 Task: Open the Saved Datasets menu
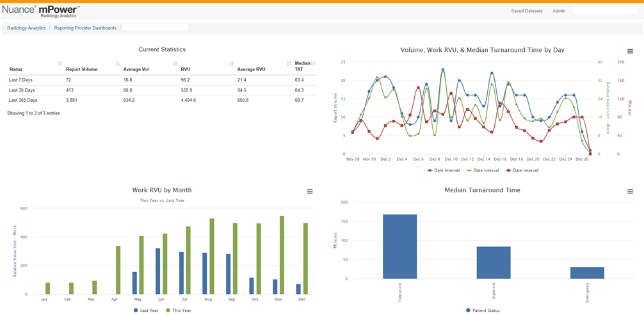pyautogui.click(x=527, y=11)
